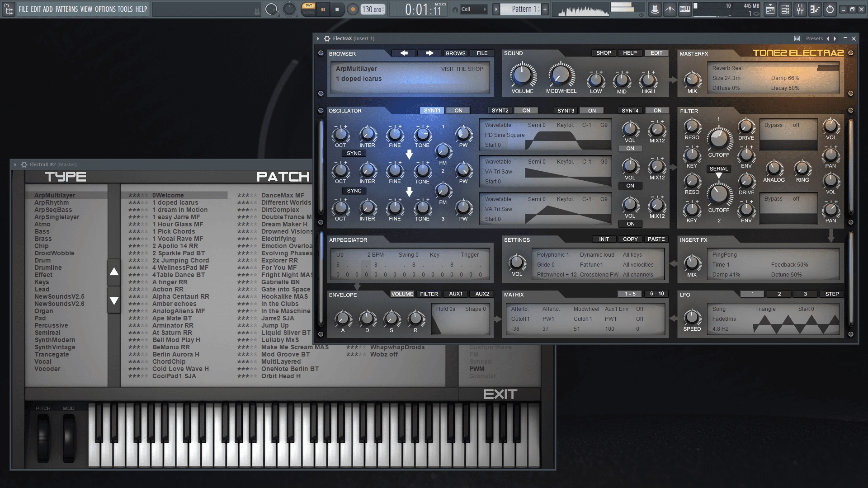Toggle PAT/SONG mode switch

pyautogui.click(x=309, y=9)
